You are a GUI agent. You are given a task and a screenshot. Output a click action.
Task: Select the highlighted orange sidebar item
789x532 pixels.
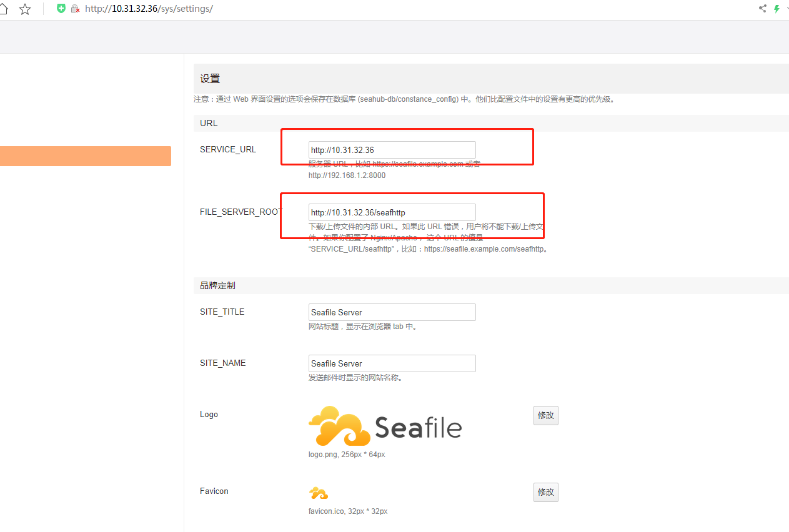[86, 156]
